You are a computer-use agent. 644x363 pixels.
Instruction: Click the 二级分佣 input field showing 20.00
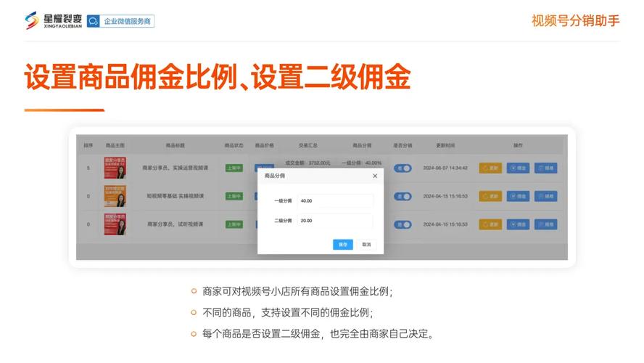(335, 221)
